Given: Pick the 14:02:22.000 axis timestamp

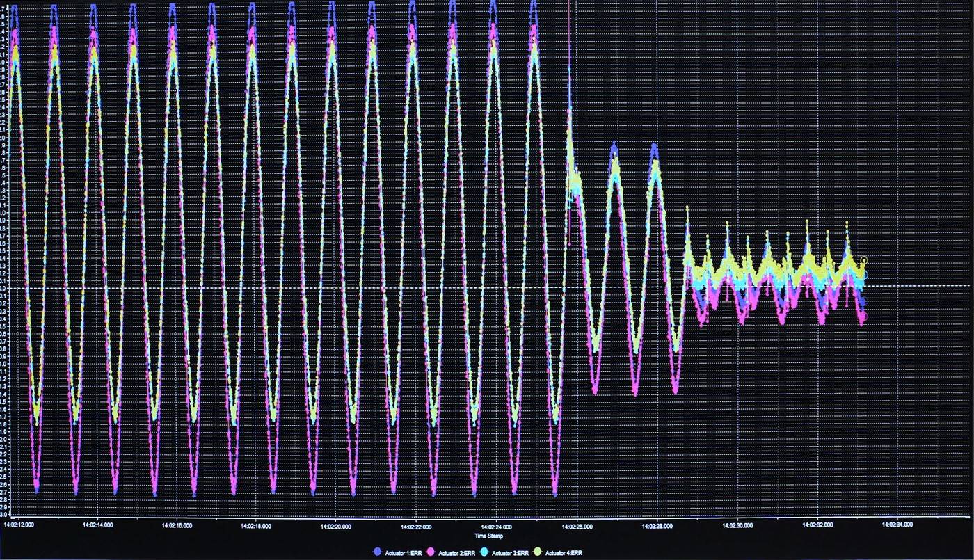Looking at the screenshot, I should coord(416,527).
